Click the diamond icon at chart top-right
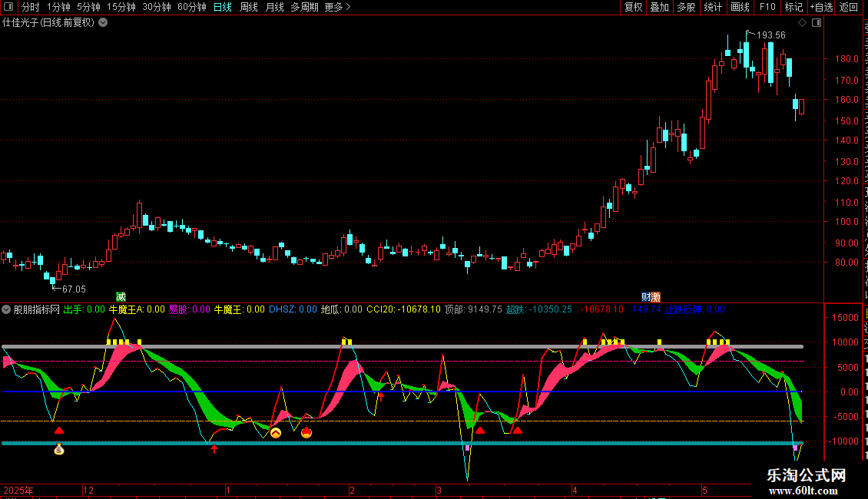Image resolution: width=868 pixels, height=499 pixels. pos(802,23)
